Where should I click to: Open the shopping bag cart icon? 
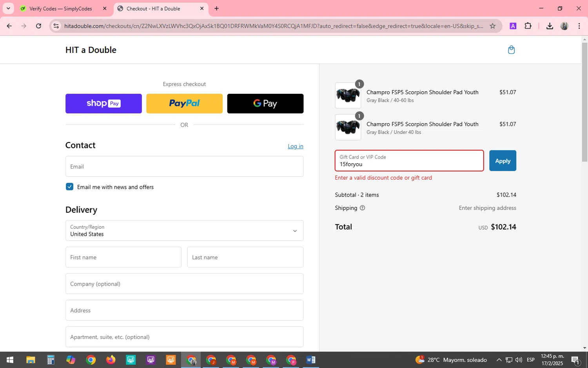(x=511, y=50)
